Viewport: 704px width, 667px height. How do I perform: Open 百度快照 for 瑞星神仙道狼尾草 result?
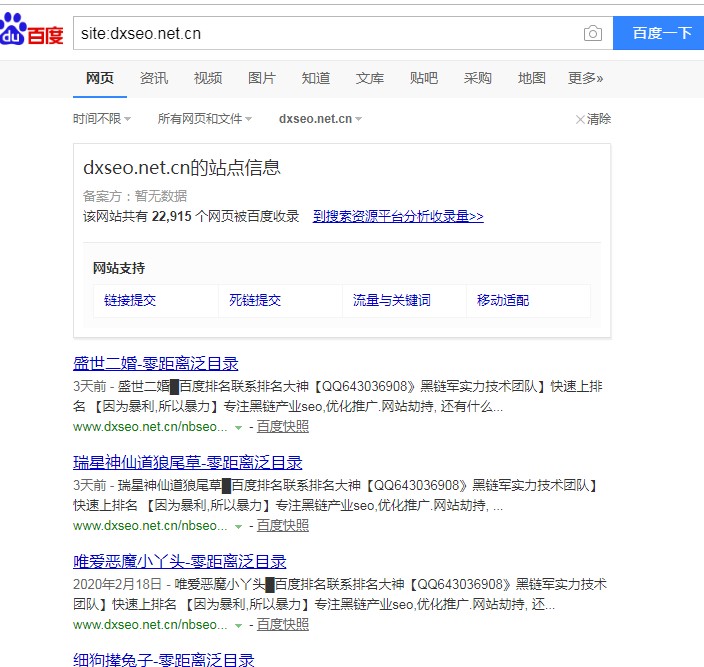[x=282, y=526]
